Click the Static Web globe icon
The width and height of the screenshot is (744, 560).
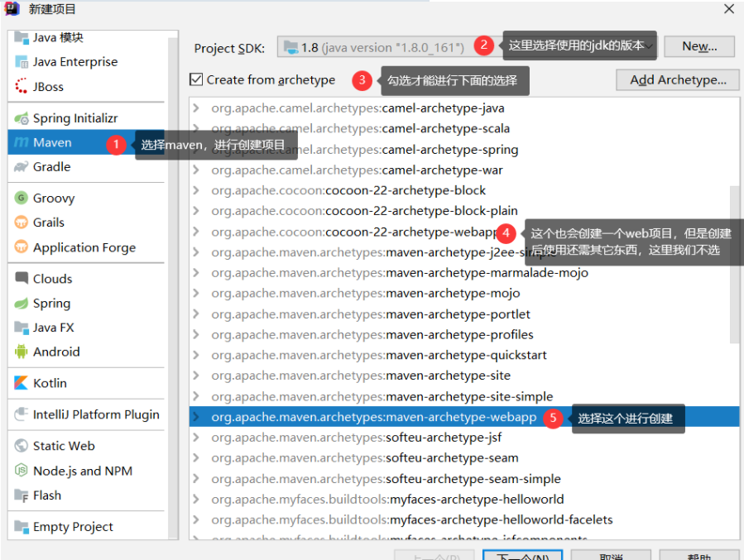point(21,445)
